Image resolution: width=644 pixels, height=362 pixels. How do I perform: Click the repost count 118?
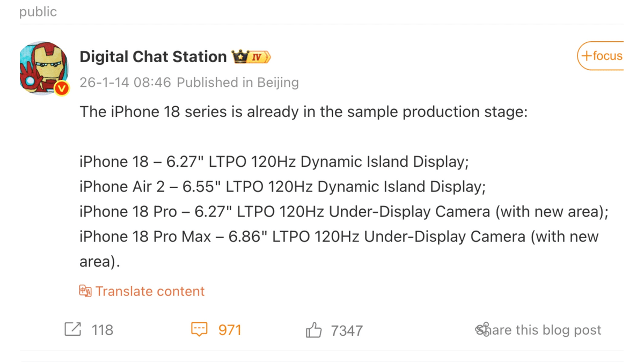pyautogui.click(x=103, y=330)
